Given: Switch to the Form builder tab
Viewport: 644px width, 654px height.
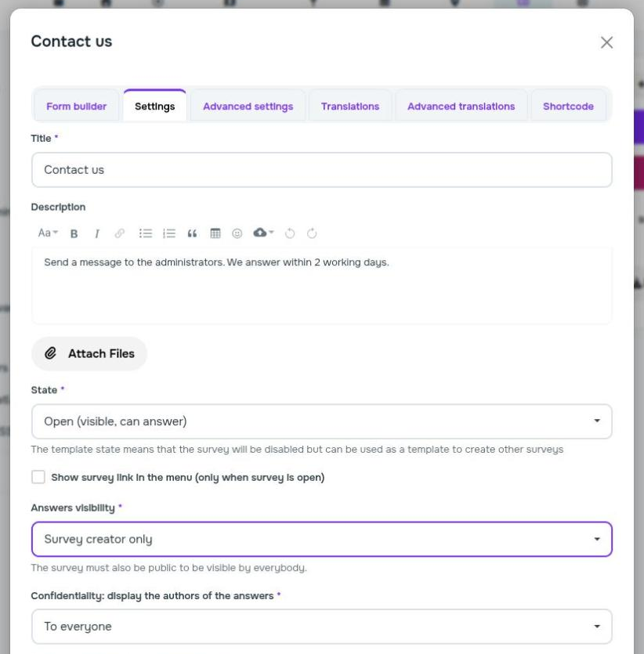Looking at the screenshot, I should click(76, 107).
